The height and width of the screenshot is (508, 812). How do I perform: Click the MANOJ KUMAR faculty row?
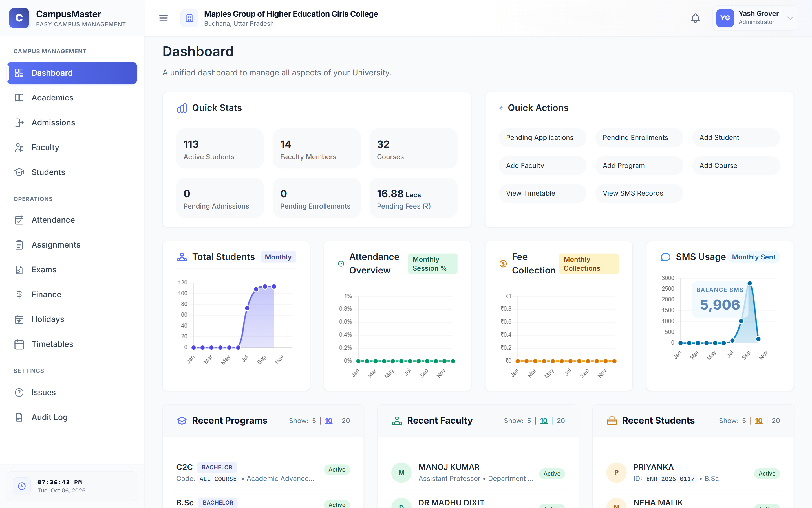478,473
